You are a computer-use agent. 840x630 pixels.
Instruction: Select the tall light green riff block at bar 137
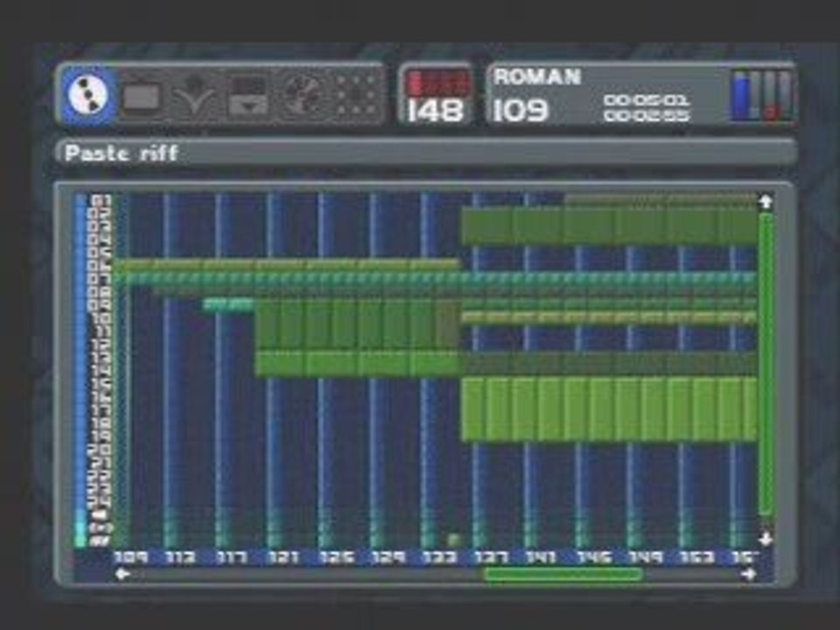(x=610, y=409)
